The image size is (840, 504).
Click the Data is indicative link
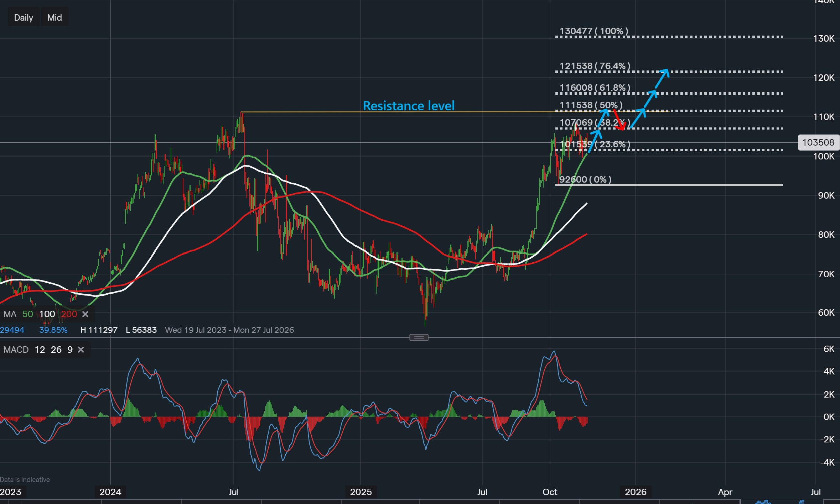25,479
